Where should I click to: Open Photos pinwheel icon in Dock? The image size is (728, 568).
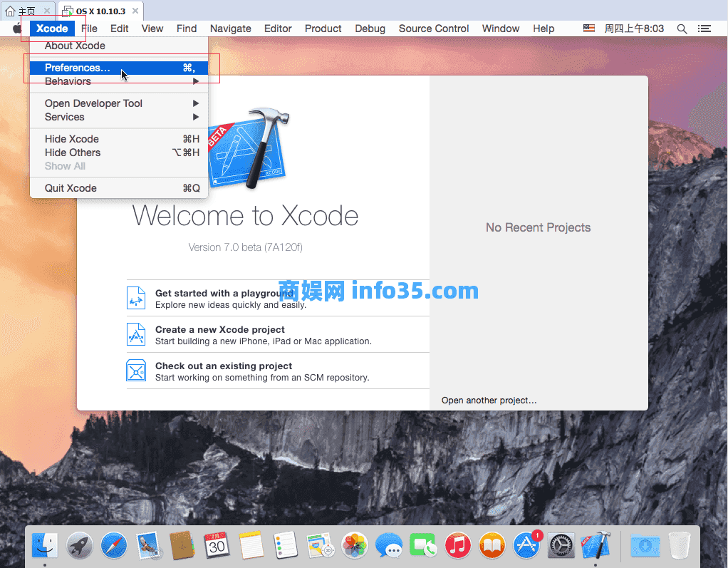[x=355, y=544]
